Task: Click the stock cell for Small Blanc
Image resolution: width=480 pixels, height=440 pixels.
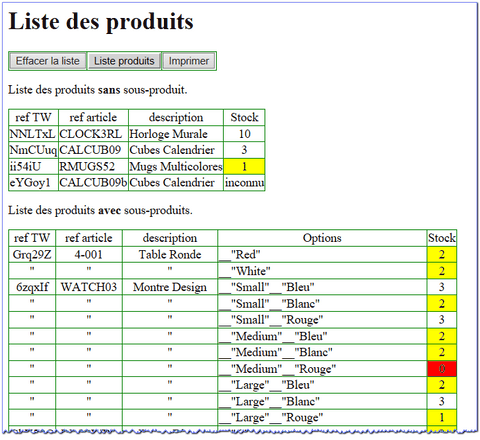Action: (x=442, y=303)
